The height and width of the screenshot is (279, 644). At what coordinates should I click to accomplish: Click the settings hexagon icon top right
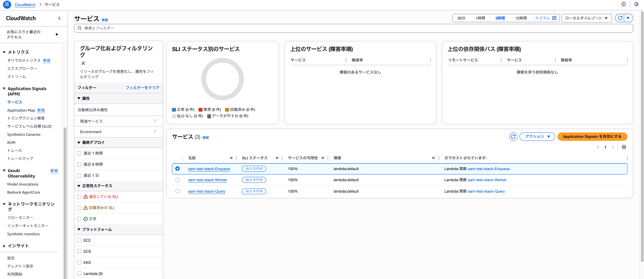pos(636,4)
